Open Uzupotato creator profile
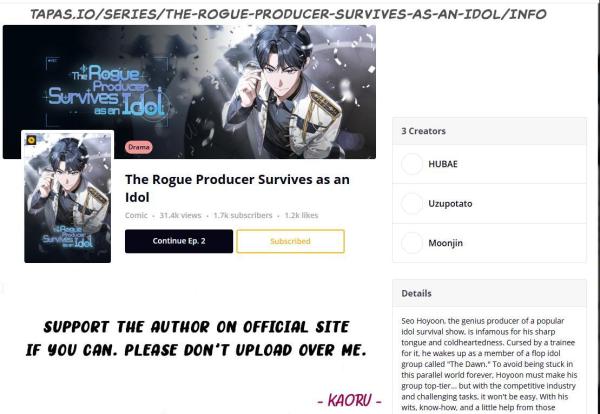 (489, 204)
